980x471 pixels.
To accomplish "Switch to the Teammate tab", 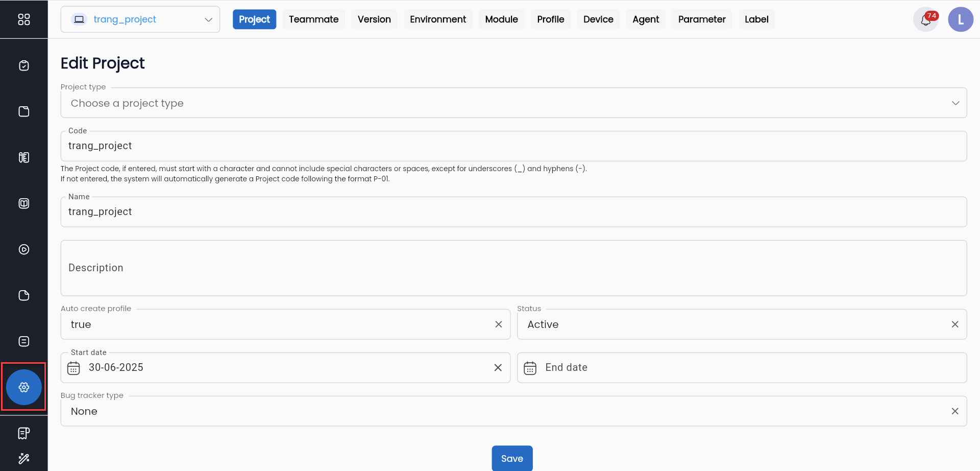I will tap(313, 19).
